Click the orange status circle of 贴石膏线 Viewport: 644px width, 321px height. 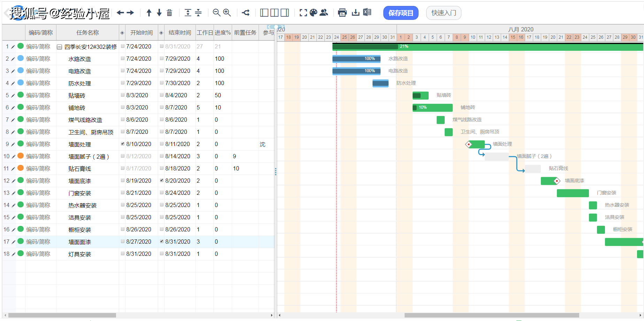point(21,168)
